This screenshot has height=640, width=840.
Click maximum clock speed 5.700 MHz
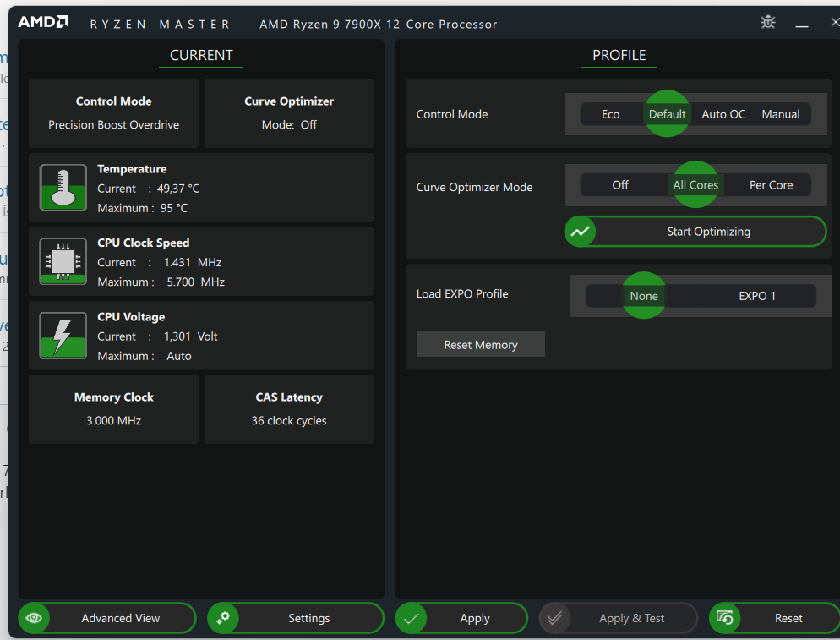point(195,282)
